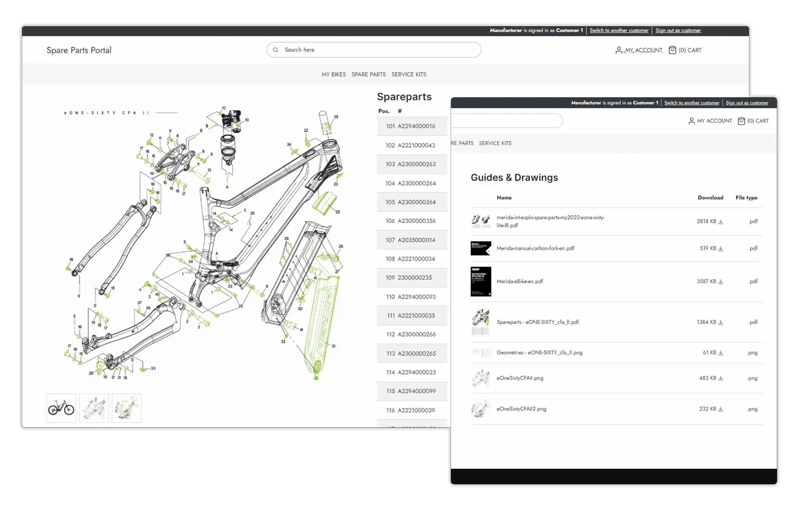
Task: Open thumbnail of eOneSixtyCFAII2.png
Action: (x=481, y=409)
